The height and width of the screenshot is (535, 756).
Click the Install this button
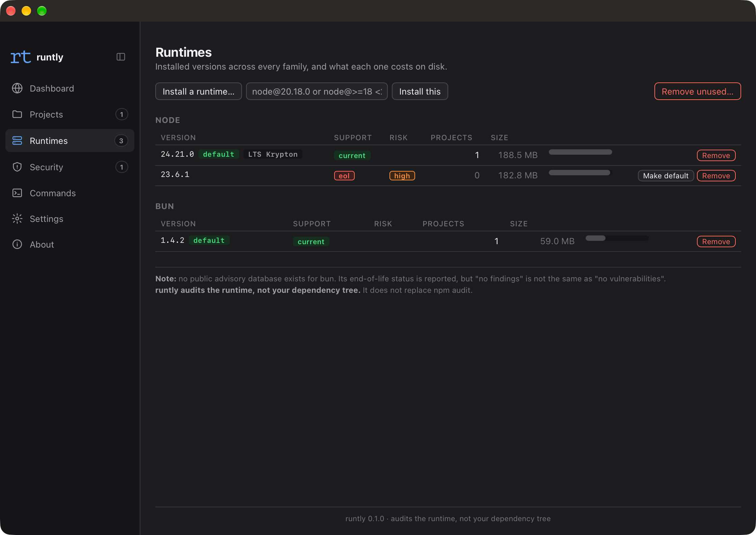click(420, 91)
